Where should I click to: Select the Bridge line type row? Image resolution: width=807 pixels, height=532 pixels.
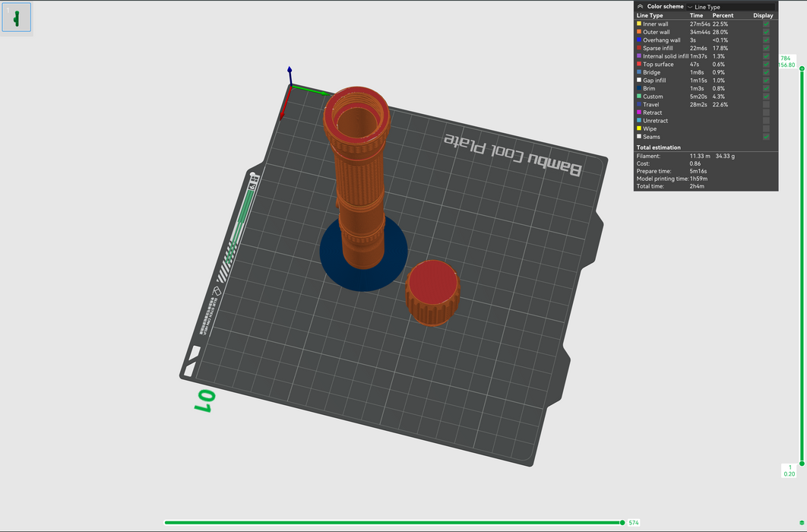[x=654, y=72]
